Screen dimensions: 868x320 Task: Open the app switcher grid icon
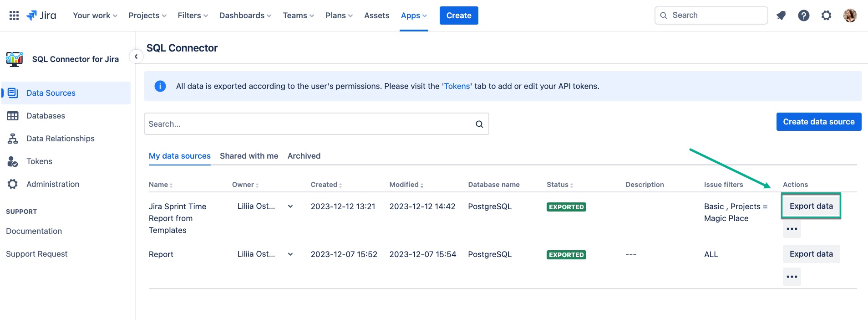coord(14,15)
